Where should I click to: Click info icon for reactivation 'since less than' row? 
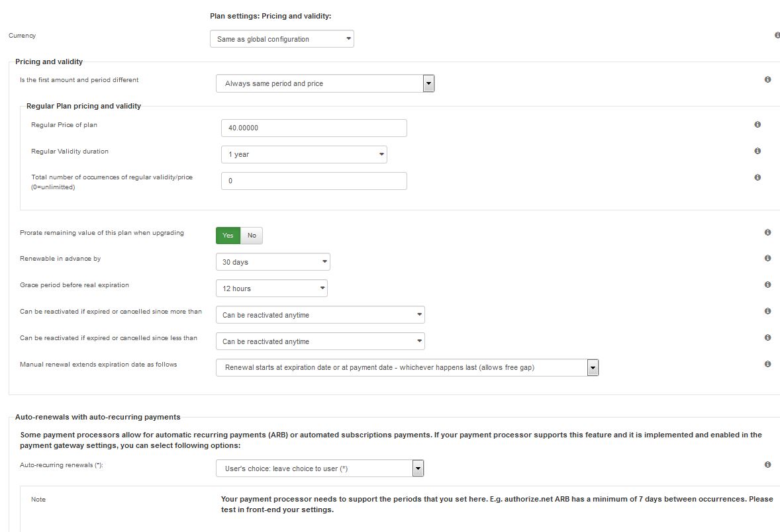pos(767,337)
